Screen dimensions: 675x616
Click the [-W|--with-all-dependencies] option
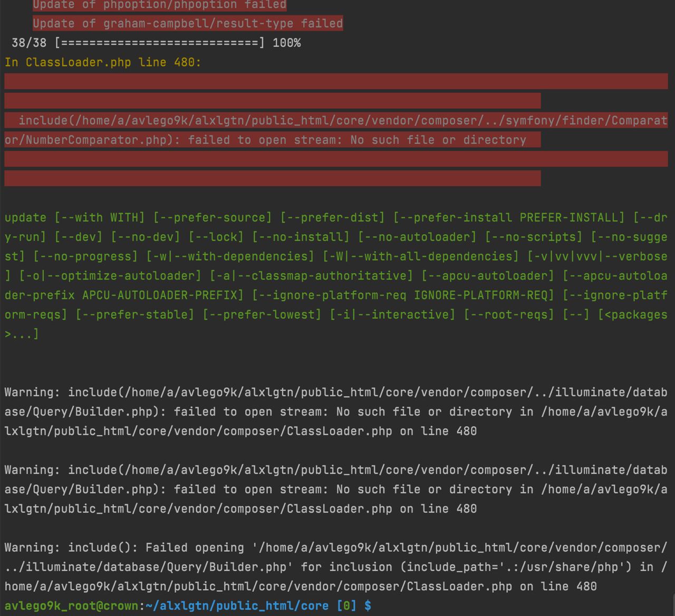tap(421, 256)
